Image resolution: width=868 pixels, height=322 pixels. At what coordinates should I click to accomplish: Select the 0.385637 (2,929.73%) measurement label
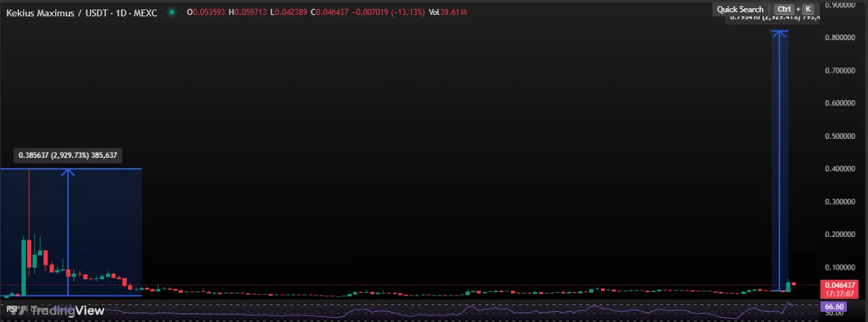click(x=68, y=155)
